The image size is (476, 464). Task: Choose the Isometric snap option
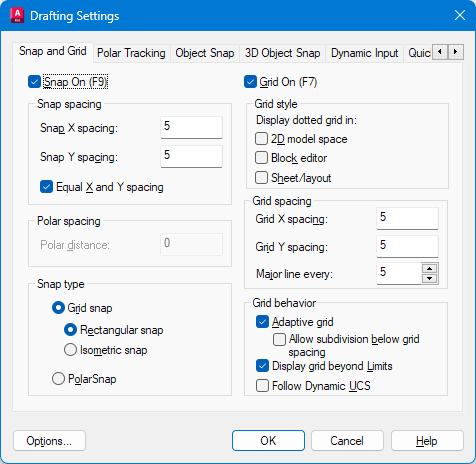point(70,350)
